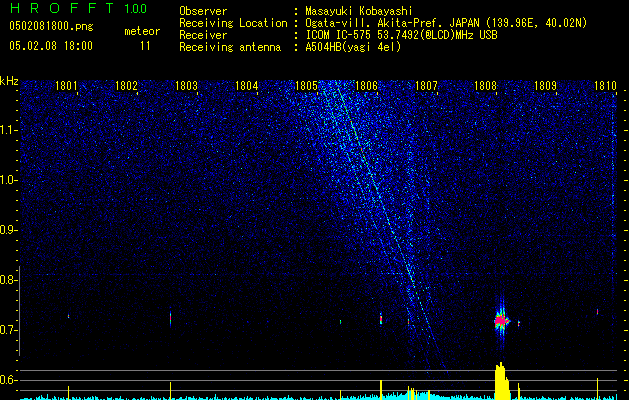Click the 'meteor' label
This screenshot has height=400, width=629.
coord(142,31)
